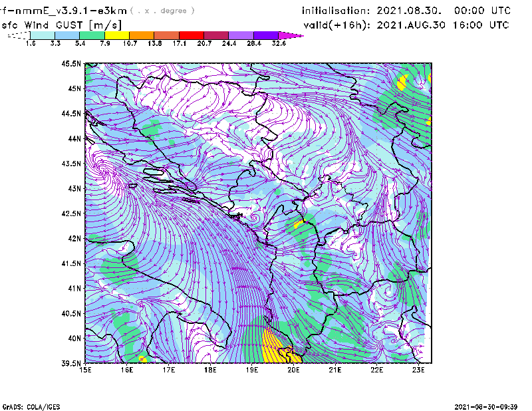Click the legend value '7.9'
This screenshot has height=411, width=532.
tap(105, 43)
